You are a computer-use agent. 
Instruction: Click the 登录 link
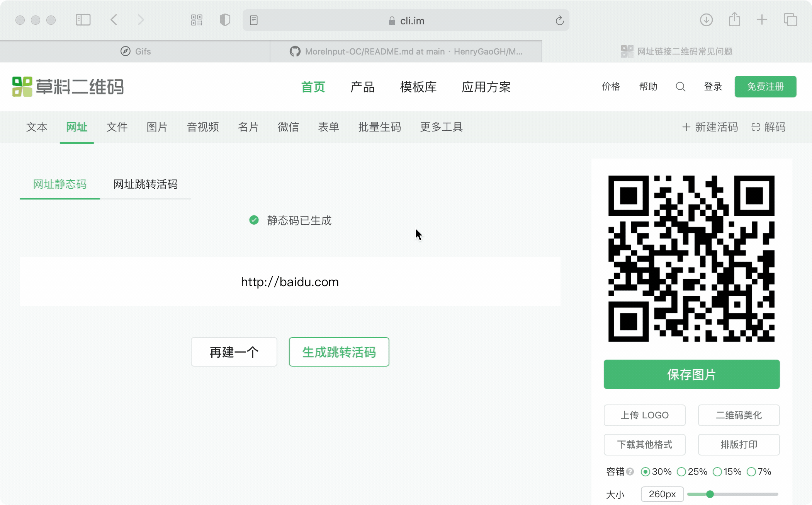click(713, 87)
